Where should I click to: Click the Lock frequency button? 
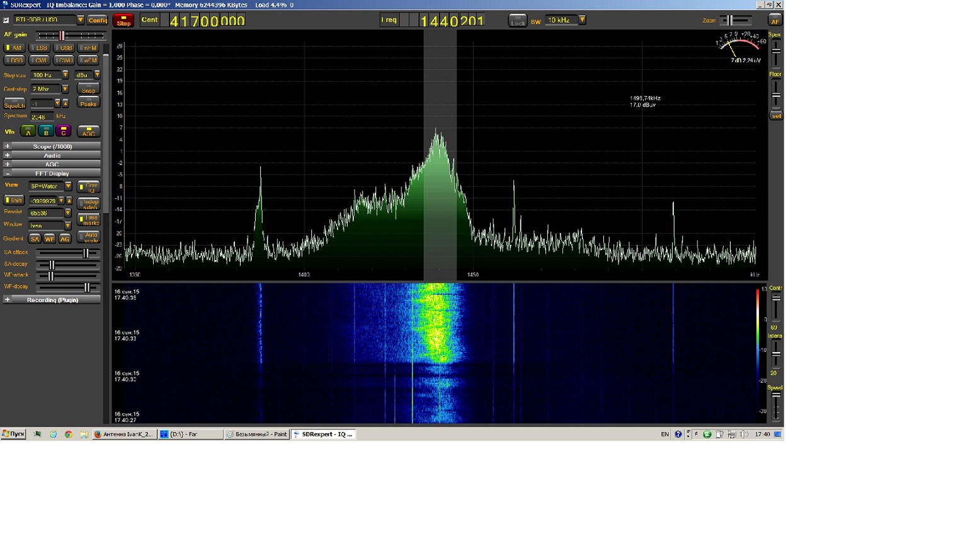(x=518, y=21)
